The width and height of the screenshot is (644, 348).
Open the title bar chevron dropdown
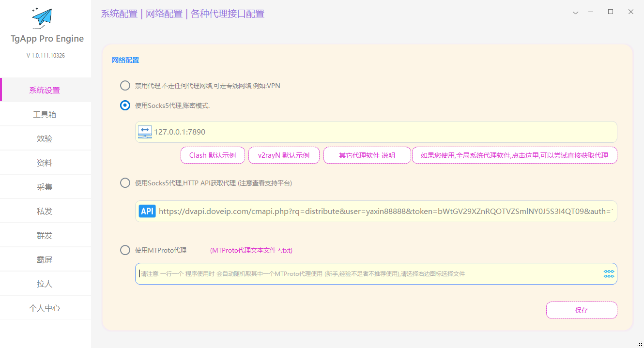click(x=575, y=13)
